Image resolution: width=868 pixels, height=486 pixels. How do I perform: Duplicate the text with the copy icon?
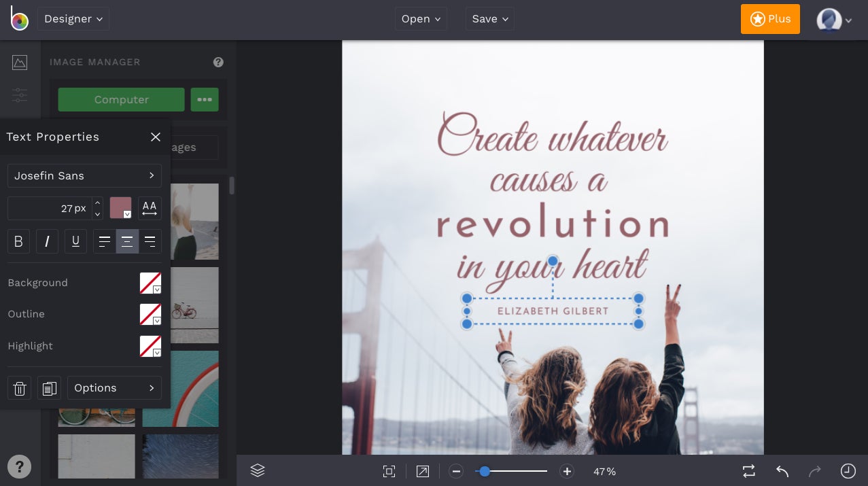[49, 388]
